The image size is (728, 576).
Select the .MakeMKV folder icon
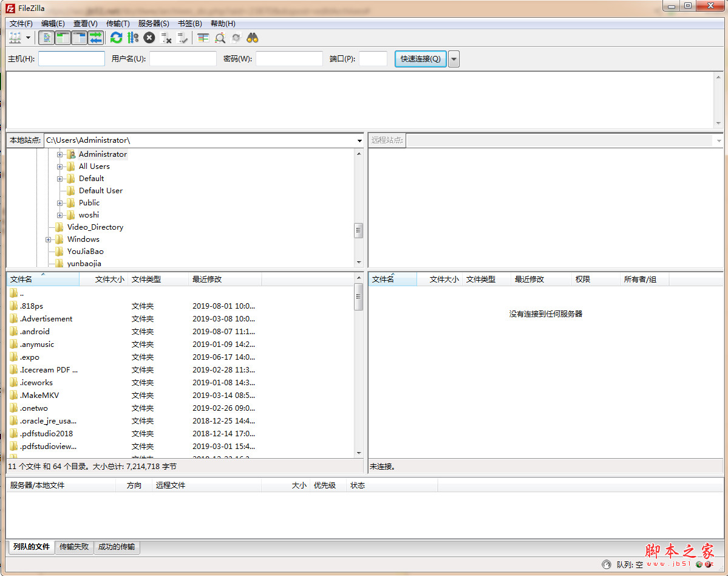pyautogui.click(x=14, y=396)
